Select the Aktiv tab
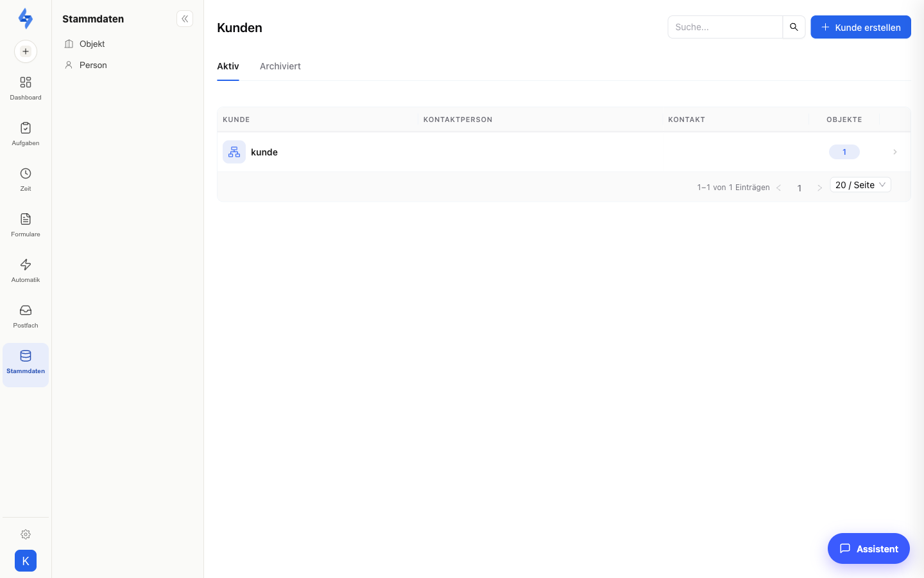924x578 pixels. coord(228,66)
